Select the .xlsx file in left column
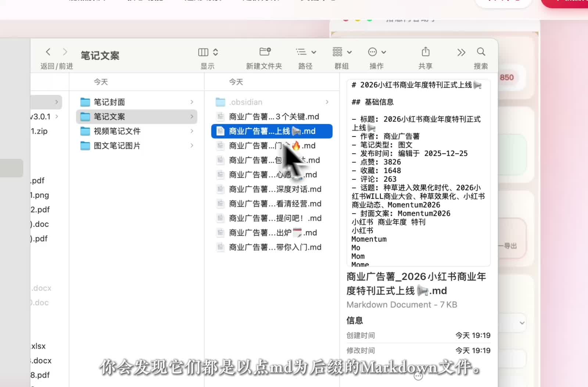Screen dimensions: 588x387 tap(38, 346)
